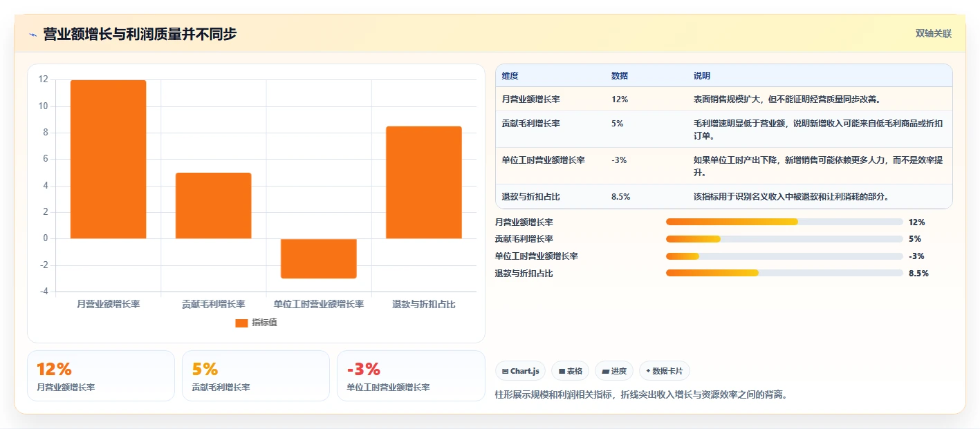
Task: Click the 12% value in the table
Action: (620, 99)
